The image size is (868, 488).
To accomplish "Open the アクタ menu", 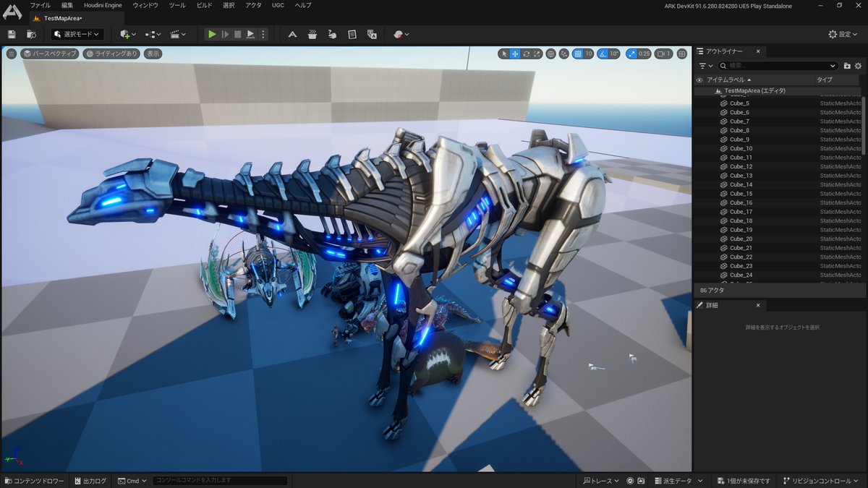I will pos(253,5).
